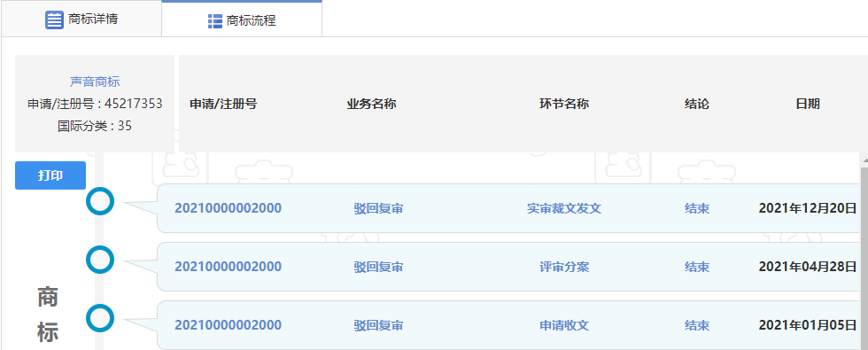Screen dimensions: 868x350
Task: Switch to the 商标详情 tab
Action: pos(81,19)
